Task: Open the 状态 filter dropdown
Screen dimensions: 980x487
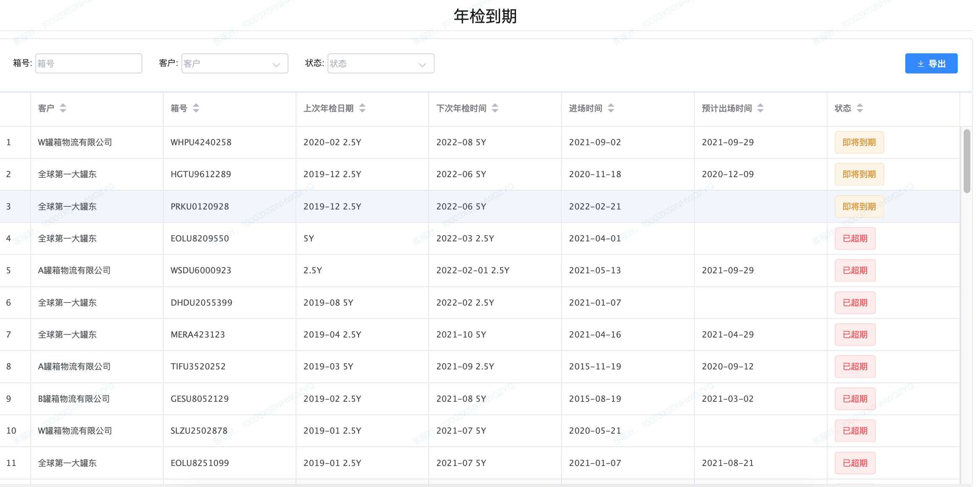Action: [380, 63]
